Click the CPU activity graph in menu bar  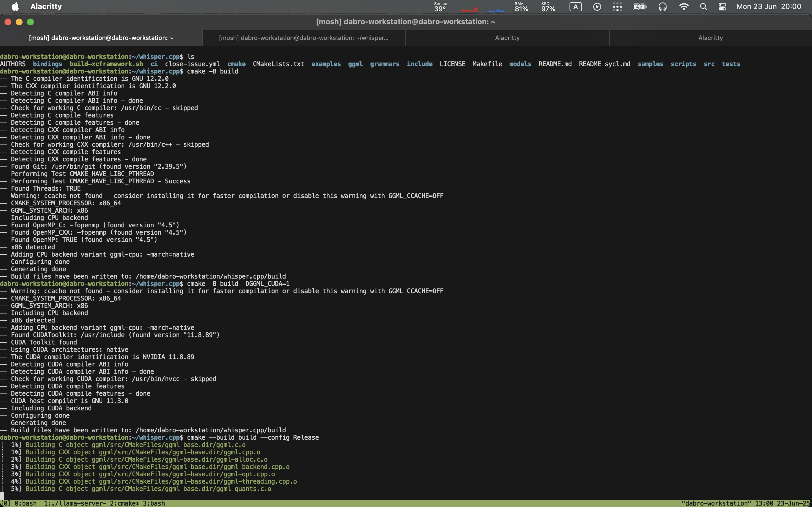[470, 9]
